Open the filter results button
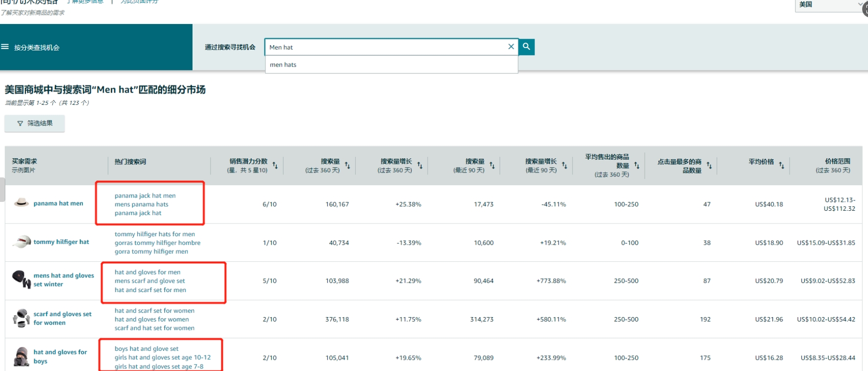 tap(35, 124)
